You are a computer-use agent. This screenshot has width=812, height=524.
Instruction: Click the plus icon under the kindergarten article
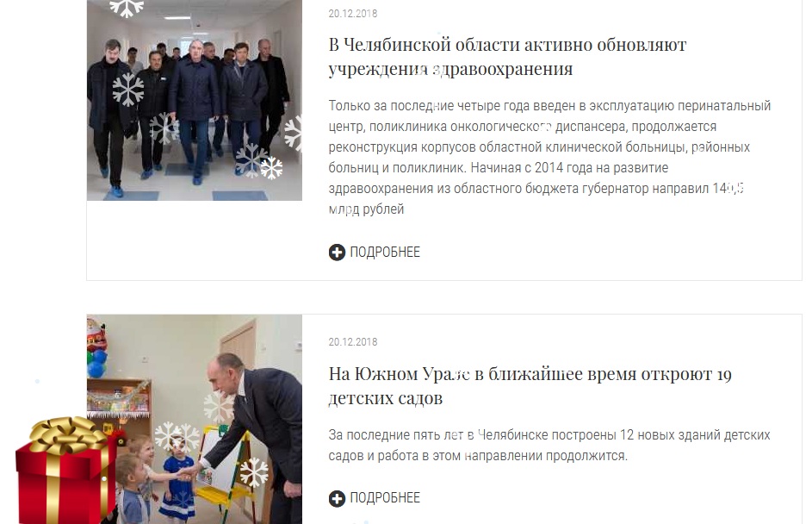337,498
